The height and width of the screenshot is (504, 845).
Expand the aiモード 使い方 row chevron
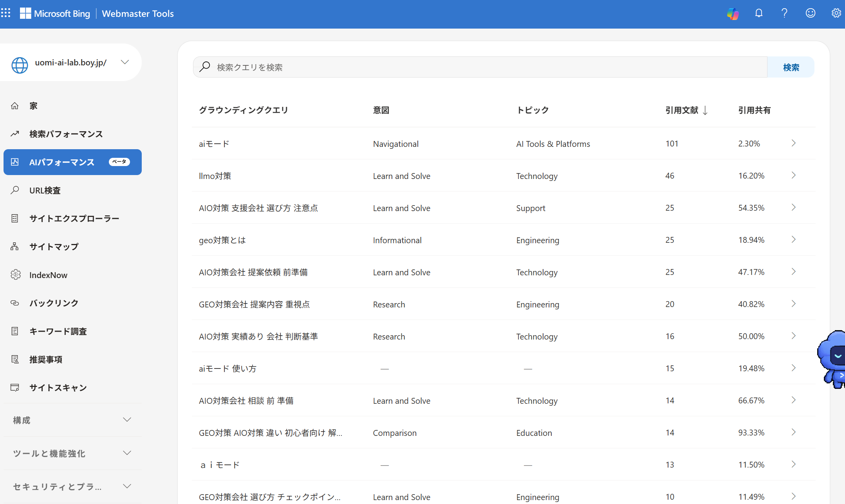[794, 368]
